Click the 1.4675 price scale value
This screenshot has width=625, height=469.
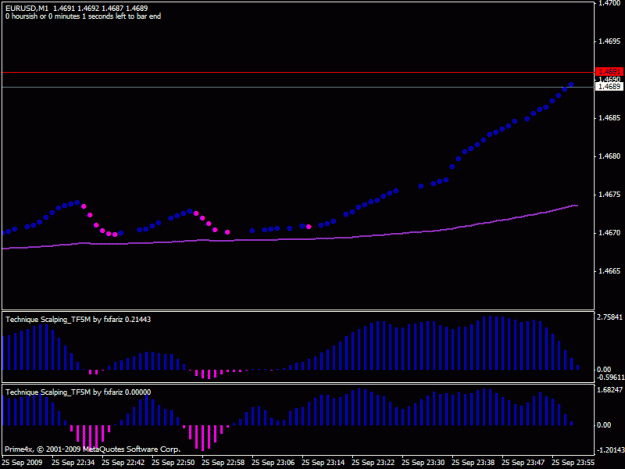tap(609, 194)
